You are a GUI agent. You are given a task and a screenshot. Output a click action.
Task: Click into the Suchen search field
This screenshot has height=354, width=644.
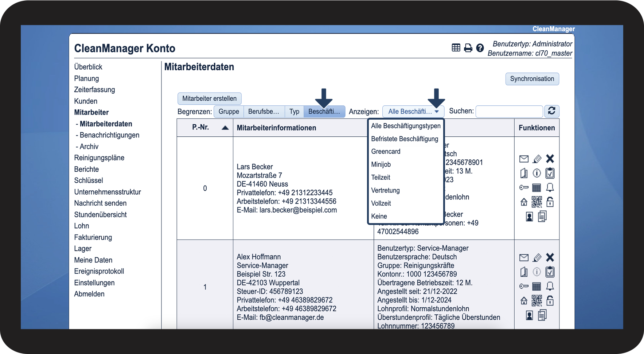(509, 112)
